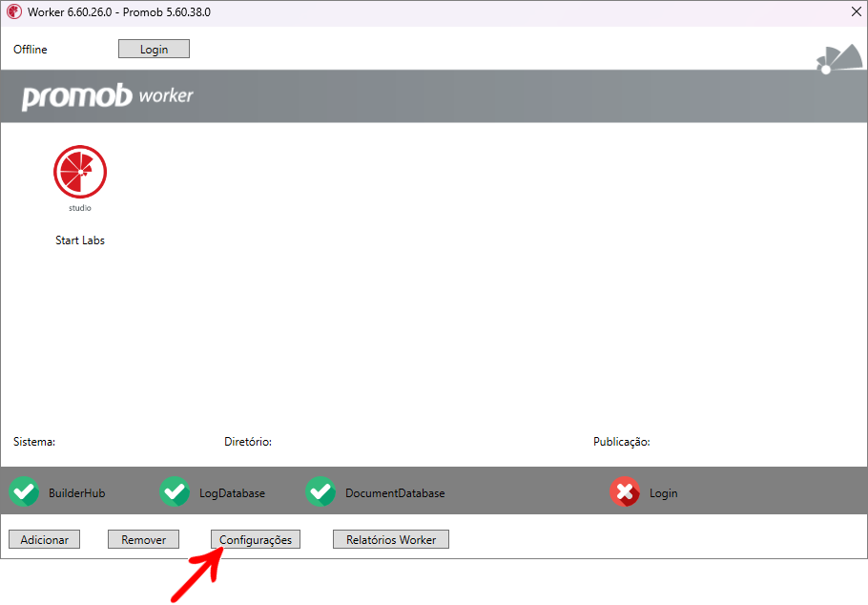Viewport: 868px width, 605px height.
Task: Click the DocumentDatabase status label
Action: (395, 493)
